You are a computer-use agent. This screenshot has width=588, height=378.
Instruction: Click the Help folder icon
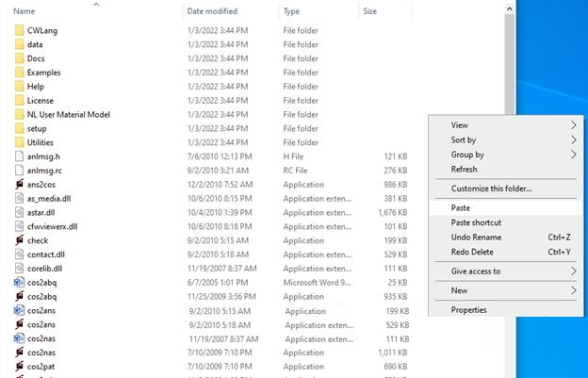[20, 86]
